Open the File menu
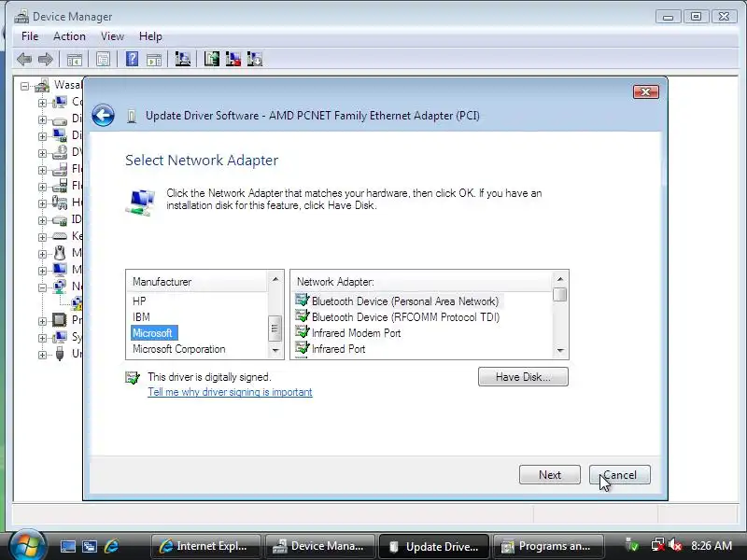The height and width of the screenshot is (560, 747). pos(30,36)
